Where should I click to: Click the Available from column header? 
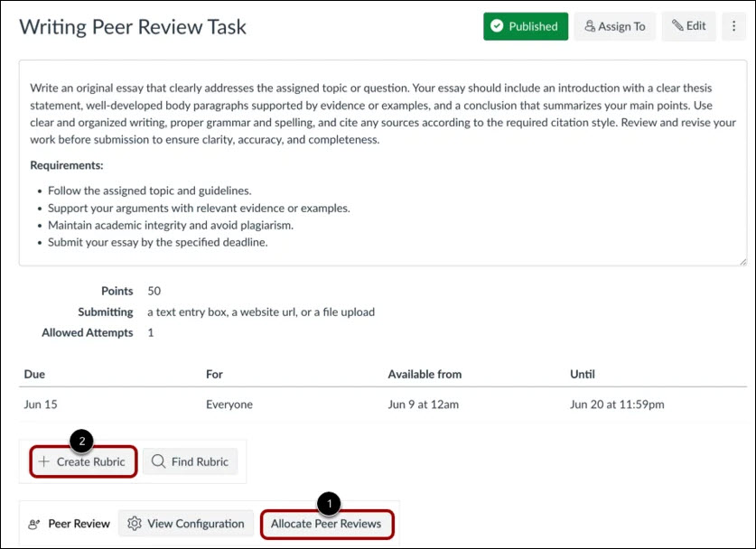coord(425,375)
